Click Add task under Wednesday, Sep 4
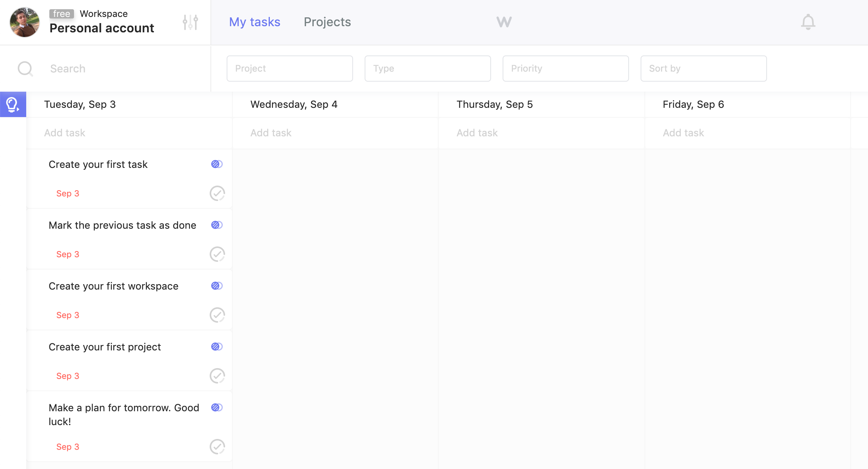The width and height of the screenshot is (868, 469). point(271,133)
